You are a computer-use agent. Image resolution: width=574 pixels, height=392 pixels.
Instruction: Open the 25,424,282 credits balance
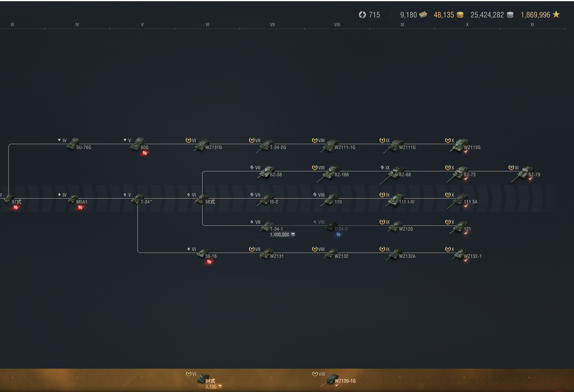[487, 15]
